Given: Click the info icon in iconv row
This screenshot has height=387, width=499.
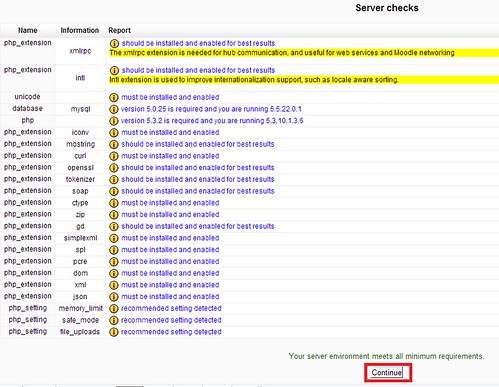Looking at the screenshot, I should coord(114,133).
